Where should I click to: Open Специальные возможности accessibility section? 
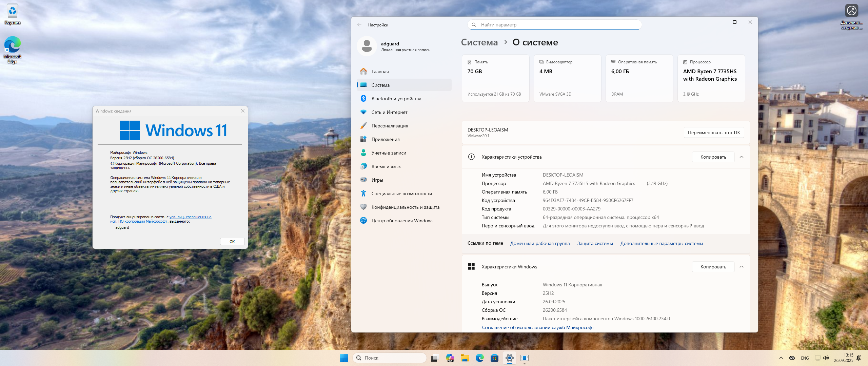coord(401,194)
